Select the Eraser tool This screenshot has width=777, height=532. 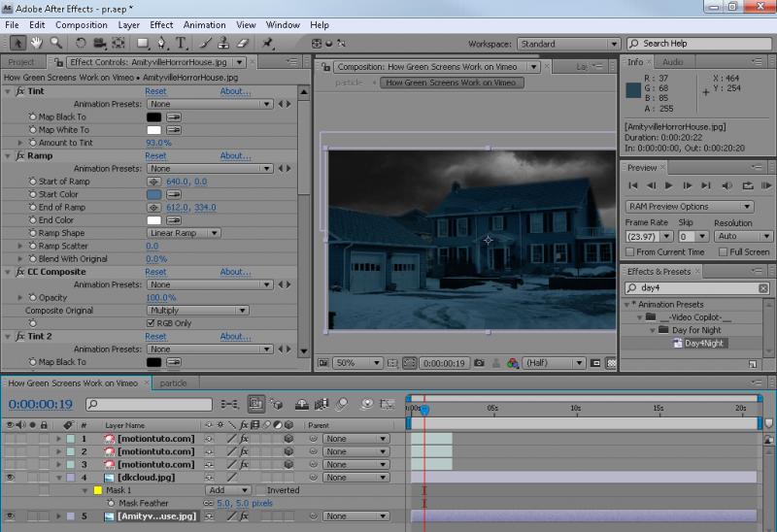[x=243, y=44]
